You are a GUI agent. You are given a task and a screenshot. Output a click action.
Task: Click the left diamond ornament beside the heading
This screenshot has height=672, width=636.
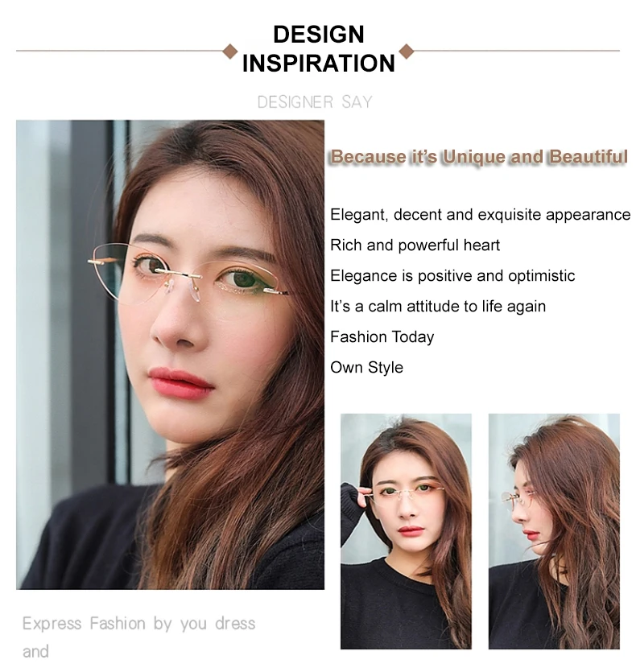tap(230, 51)
